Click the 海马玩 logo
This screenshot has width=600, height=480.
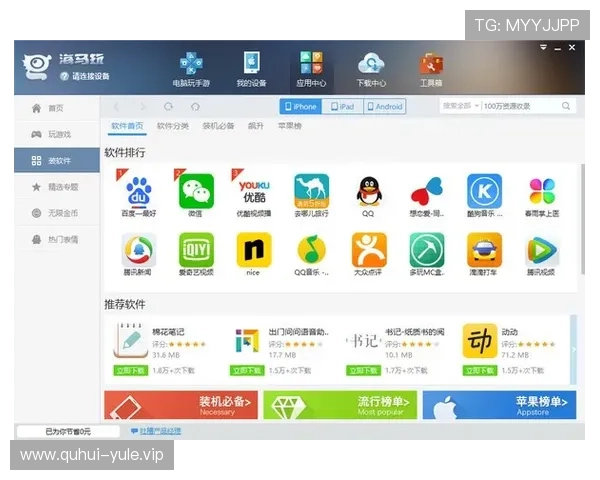coord(37,67)
